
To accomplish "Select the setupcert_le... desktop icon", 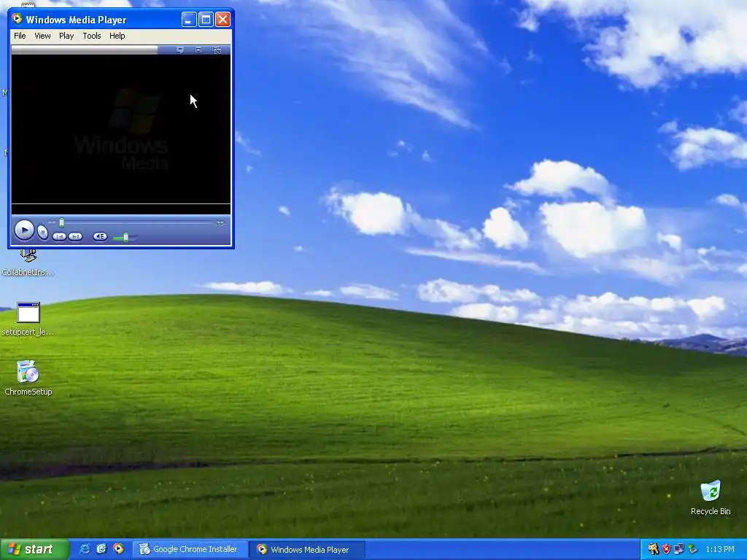I will coord(28,319).
